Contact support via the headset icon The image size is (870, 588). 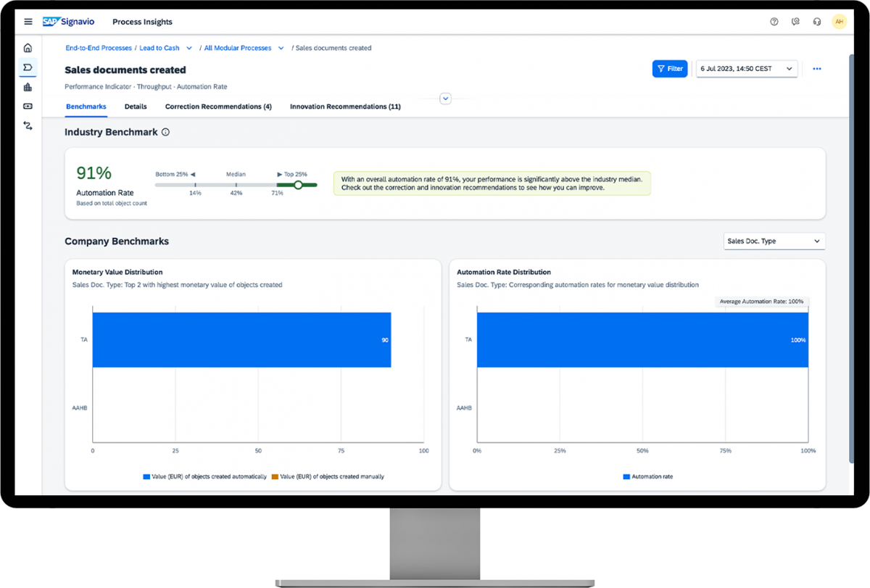pos(817,22)
